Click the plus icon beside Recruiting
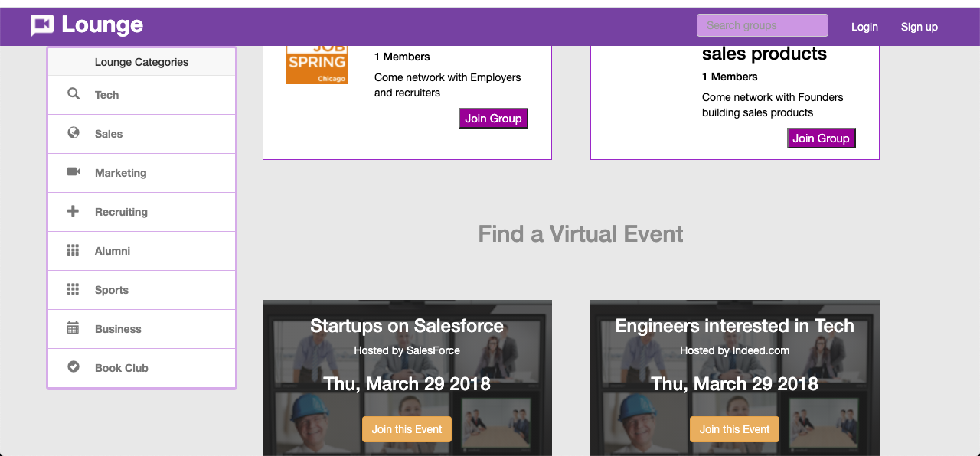The height and width of the screenshot is (456, 980). pos(73,211)
